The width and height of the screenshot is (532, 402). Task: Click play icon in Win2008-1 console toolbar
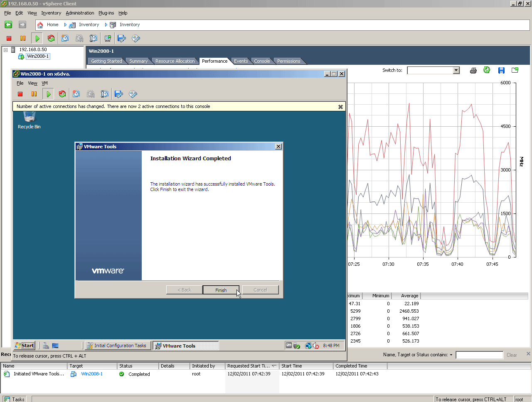coord(49,94)
